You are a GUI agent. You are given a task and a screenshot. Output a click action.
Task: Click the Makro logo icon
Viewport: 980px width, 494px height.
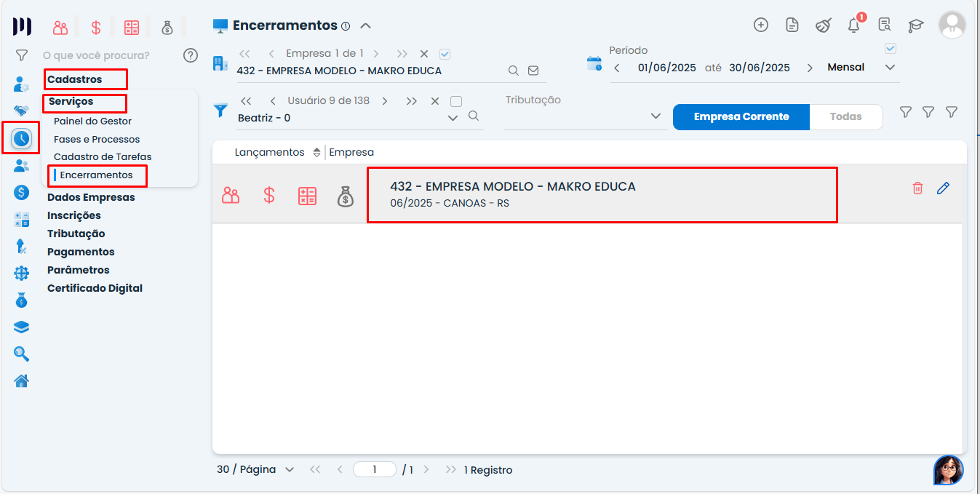point(22,26)
